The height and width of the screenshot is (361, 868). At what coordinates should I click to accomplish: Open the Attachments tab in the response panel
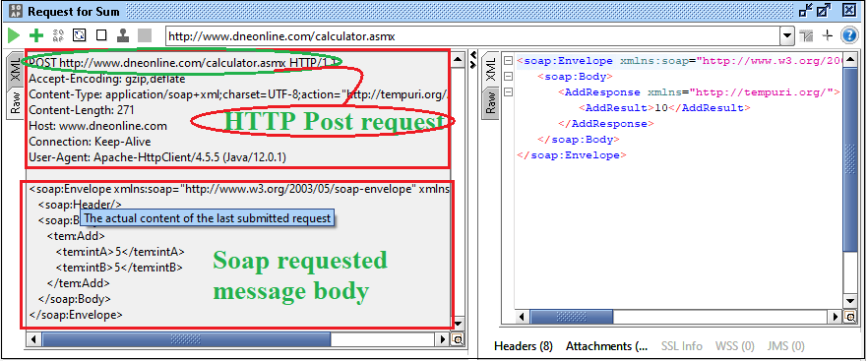click(606, 346)
